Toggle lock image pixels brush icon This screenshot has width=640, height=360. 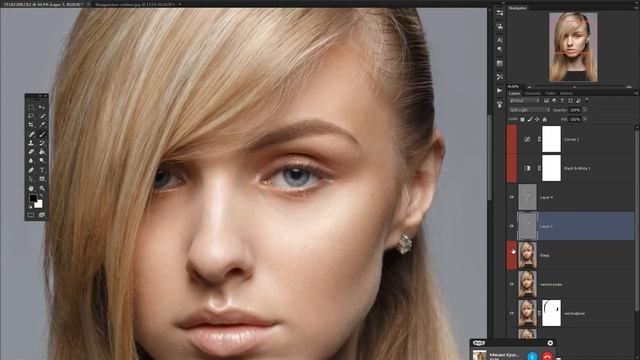pyautogui.click(x=530, y=120)
